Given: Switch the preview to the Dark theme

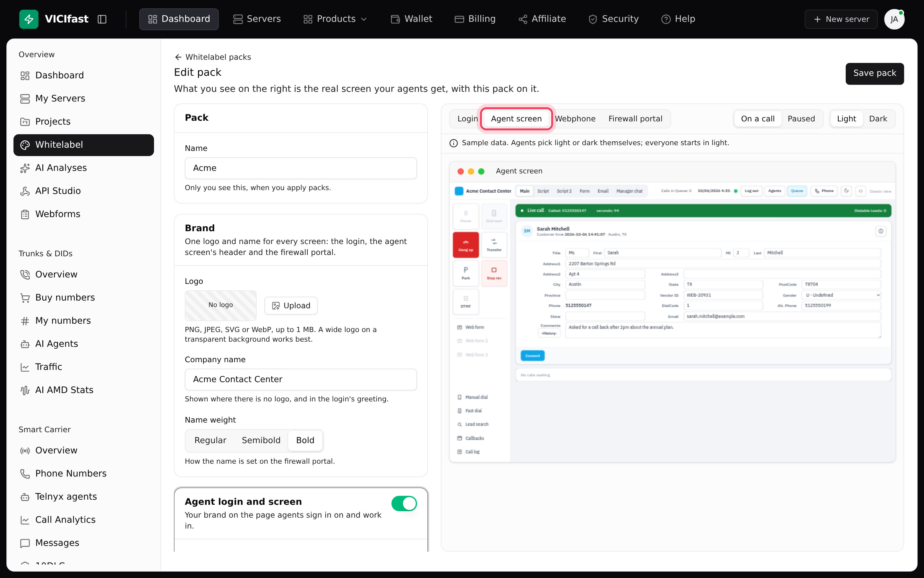Looking at the screenshot, I should click(x=878, y=119).
